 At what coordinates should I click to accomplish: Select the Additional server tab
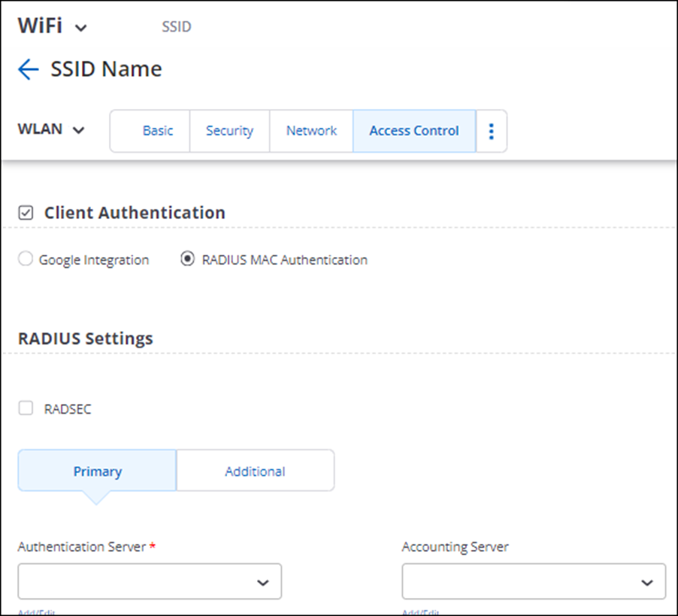coord(255,471)
